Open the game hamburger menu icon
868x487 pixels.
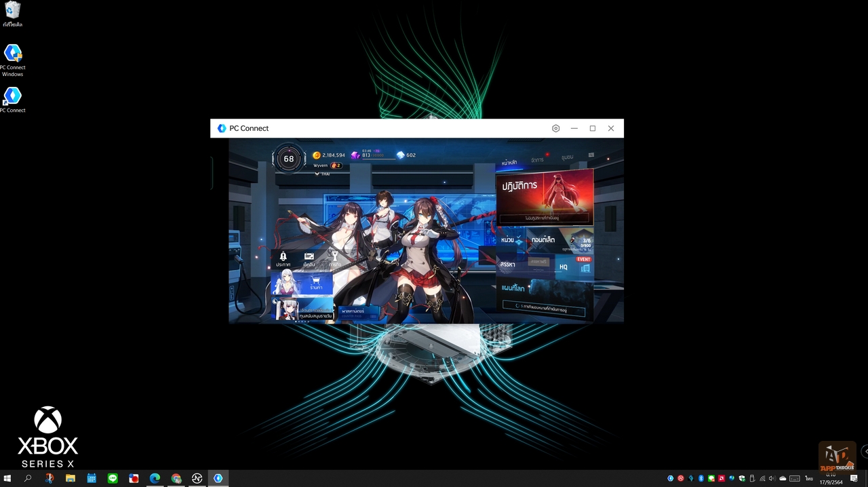coord(591,155)
